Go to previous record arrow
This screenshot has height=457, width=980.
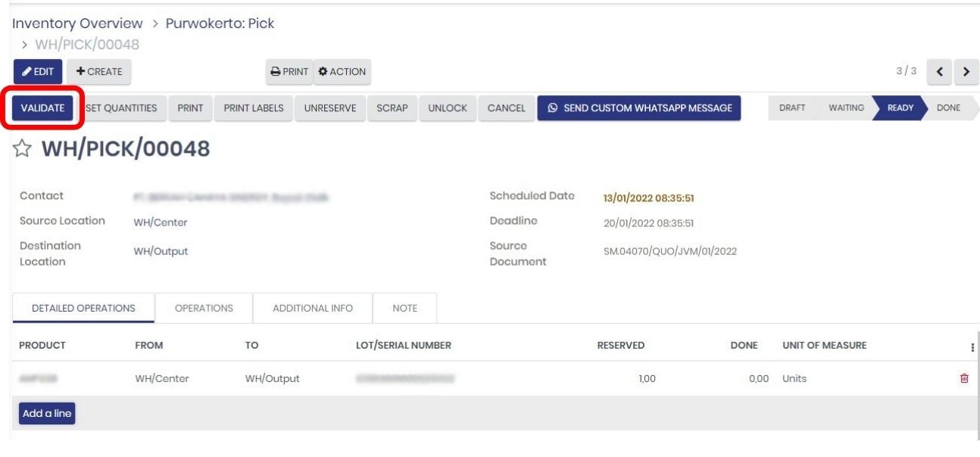(x=940, y=72)
